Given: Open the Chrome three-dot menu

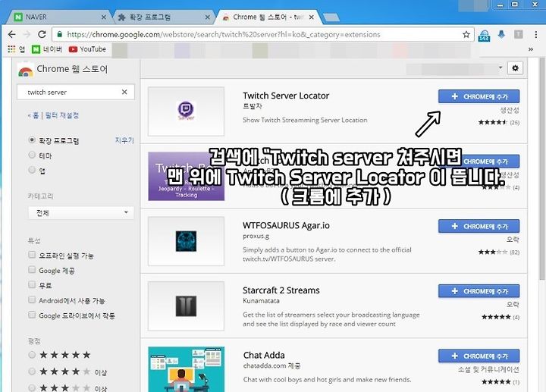Looking at the screenshot, I should click(536, 34).
